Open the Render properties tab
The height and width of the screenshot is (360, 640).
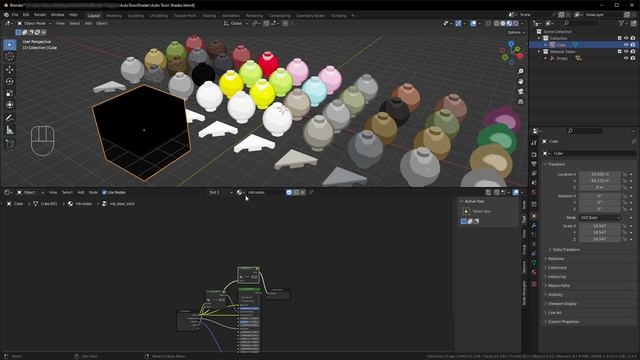click(534, 155)
